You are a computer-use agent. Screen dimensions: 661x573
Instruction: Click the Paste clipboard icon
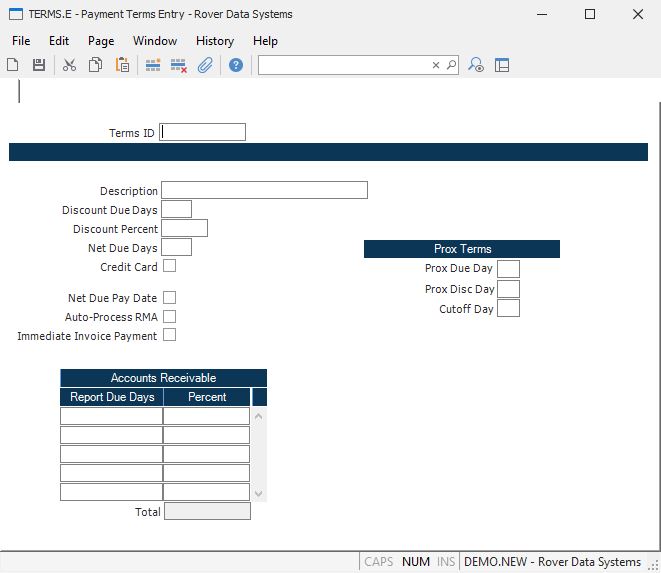tap(122, 65)
